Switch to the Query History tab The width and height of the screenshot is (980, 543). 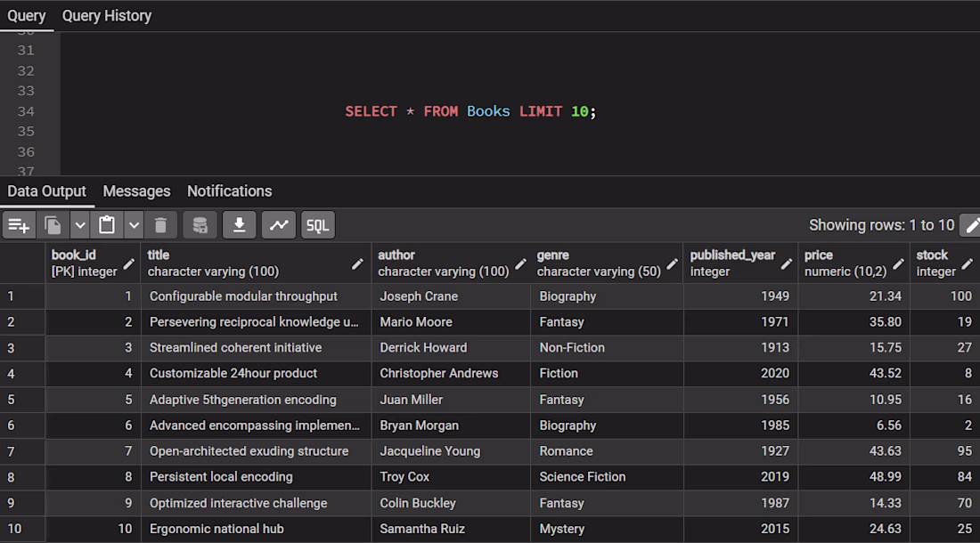coord(107,16)
